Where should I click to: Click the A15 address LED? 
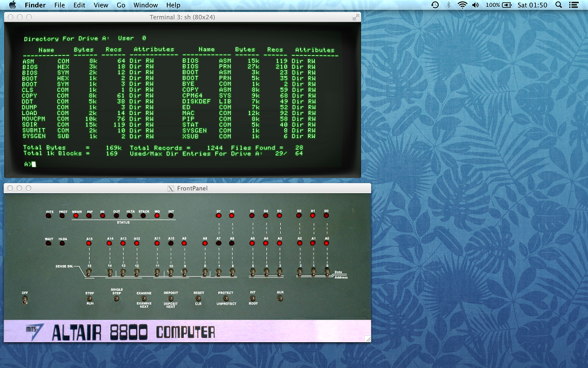[89, 243]
